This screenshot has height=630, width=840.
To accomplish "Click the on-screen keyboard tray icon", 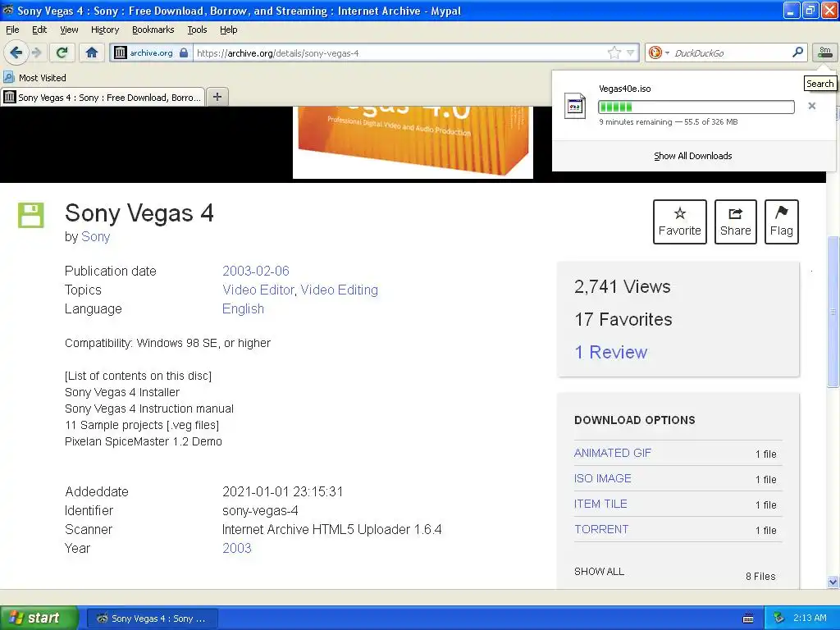I will pos(748,619).
